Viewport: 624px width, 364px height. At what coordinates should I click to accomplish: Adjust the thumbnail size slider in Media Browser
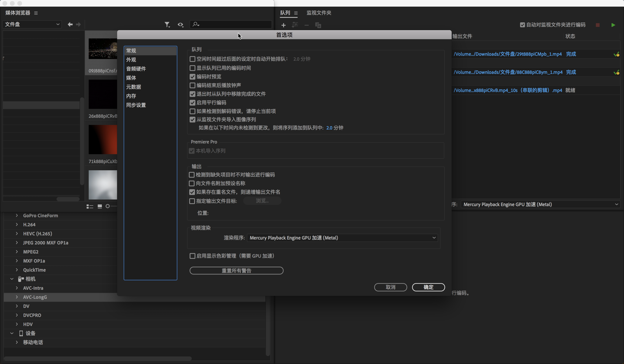[108, 206]
